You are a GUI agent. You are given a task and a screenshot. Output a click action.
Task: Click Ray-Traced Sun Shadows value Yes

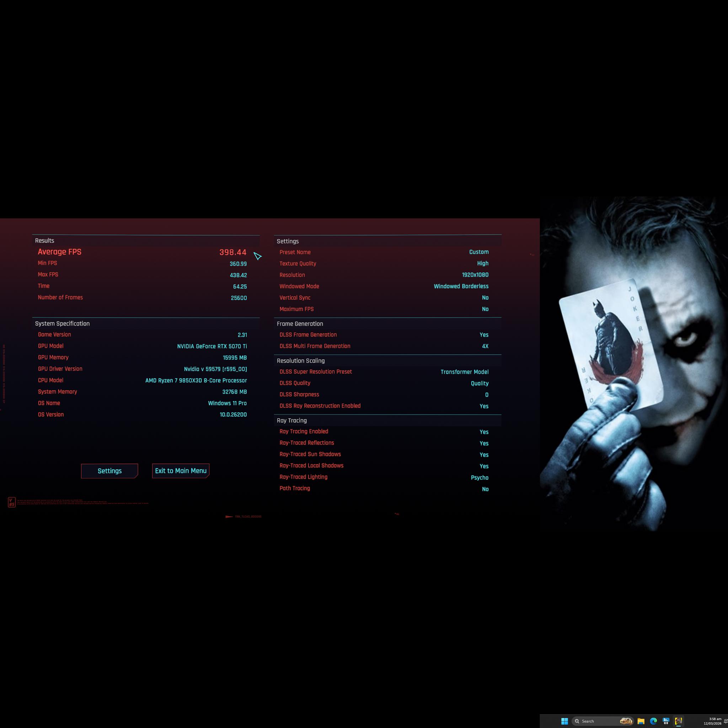point(484,455)
